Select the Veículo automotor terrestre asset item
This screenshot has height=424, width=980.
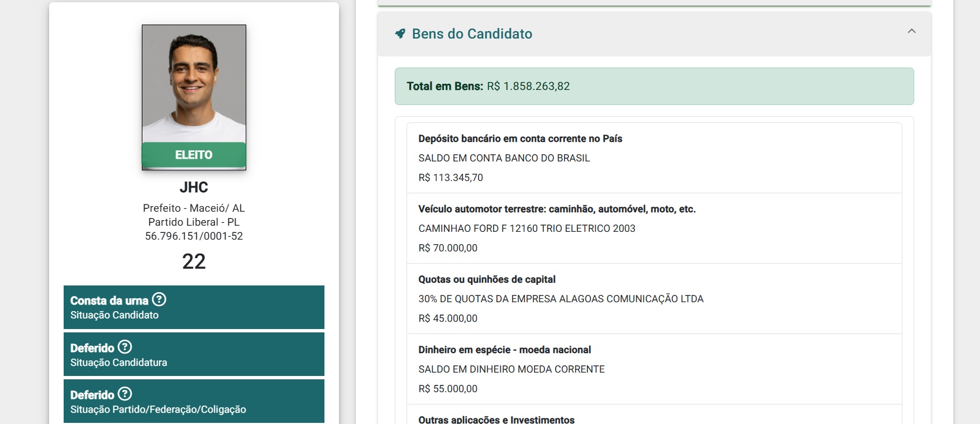[654, 228]
